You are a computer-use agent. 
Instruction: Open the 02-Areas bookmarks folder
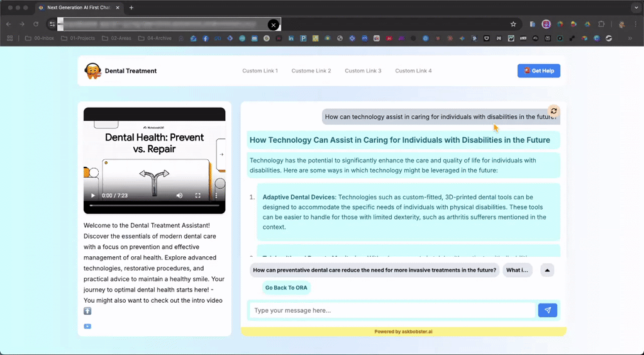(x=116, y=38)
